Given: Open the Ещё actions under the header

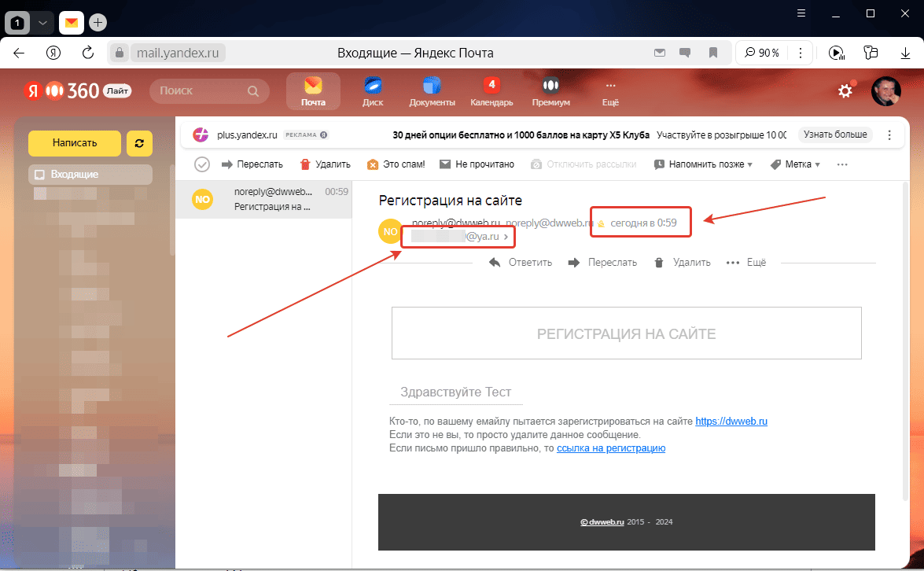Looking at the screenshot, I should (746, 262).
